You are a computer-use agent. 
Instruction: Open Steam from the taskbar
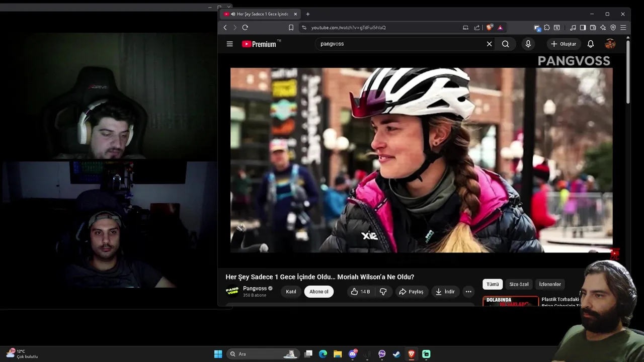(396, 354)
